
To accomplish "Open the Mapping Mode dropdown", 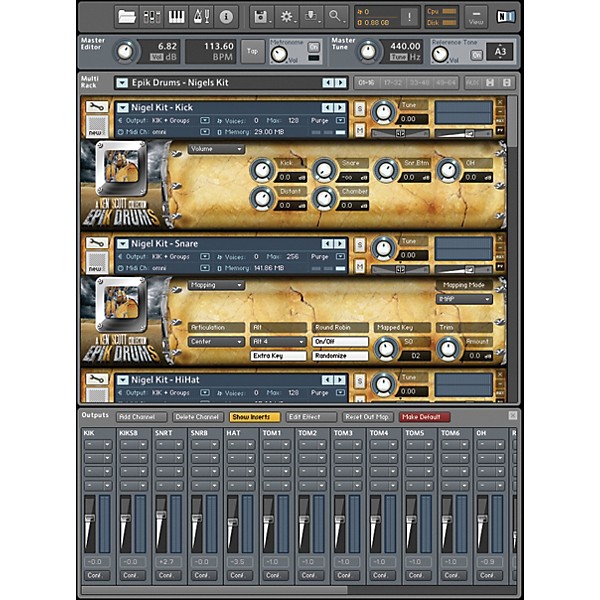I will click(464, 299).
